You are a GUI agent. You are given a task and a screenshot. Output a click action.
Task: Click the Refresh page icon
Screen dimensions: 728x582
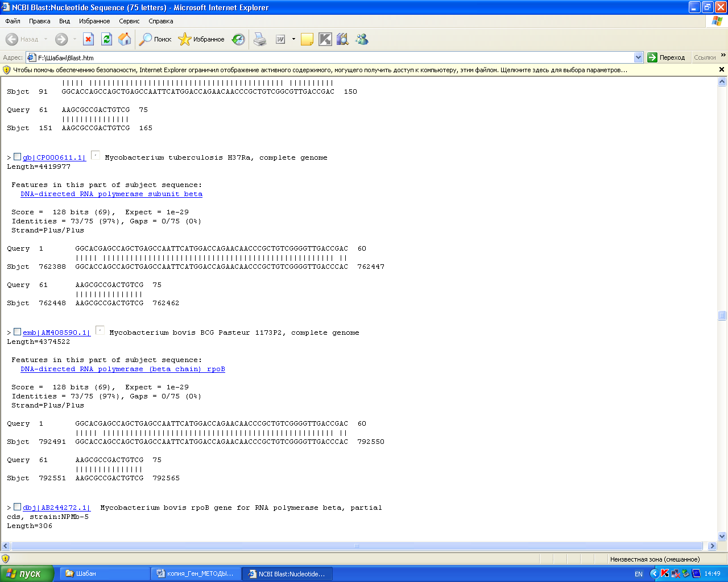tap(106, 39)
